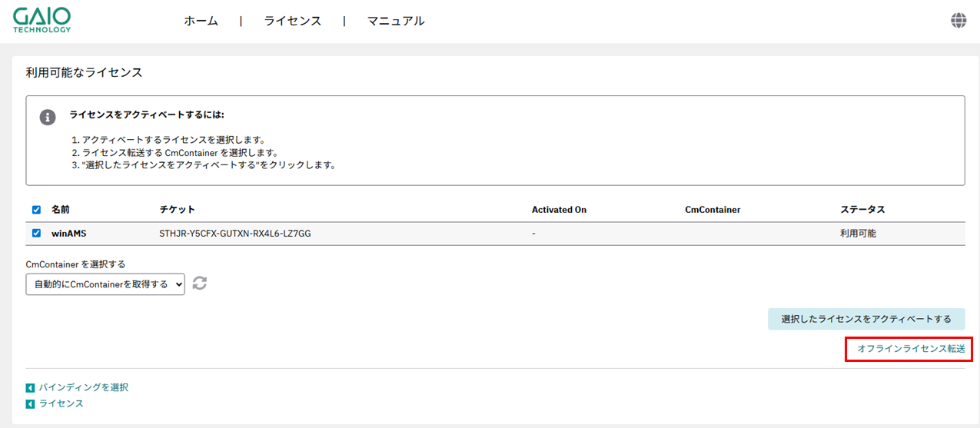The image size is (980, 428).
Task: Click the ticket code STHJR-Y5CFX-GUTXN-RX4L6-LZ7GG
Action: (234, 234)
